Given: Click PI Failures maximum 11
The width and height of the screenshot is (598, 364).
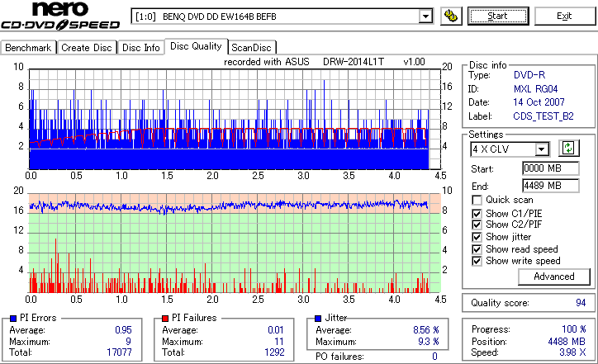Looking at the screenshot, I should [x=279, y=342].
